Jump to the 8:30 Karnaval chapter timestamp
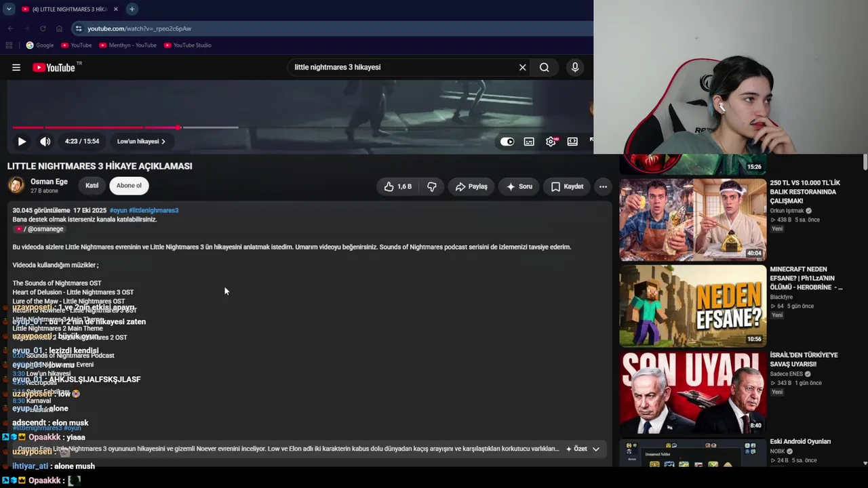The width and height of the screenshot is (868, 488). tap(18, 401)
